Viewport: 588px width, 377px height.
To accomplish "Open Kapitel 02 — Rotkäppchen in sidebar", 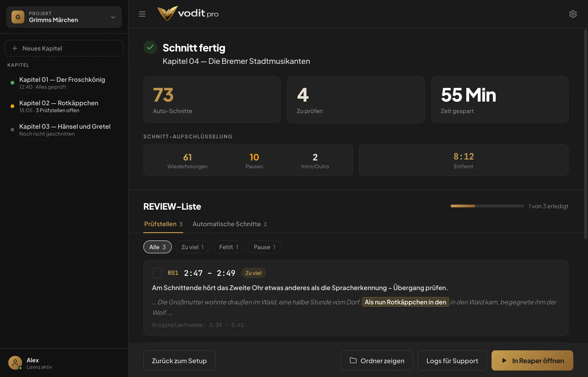I will pyautogui.click(x=64, y=106).
